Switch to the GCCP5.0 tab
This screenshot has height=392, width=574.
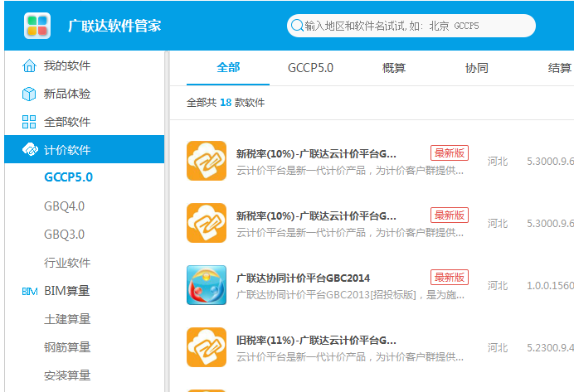click(x=310, y=68)
